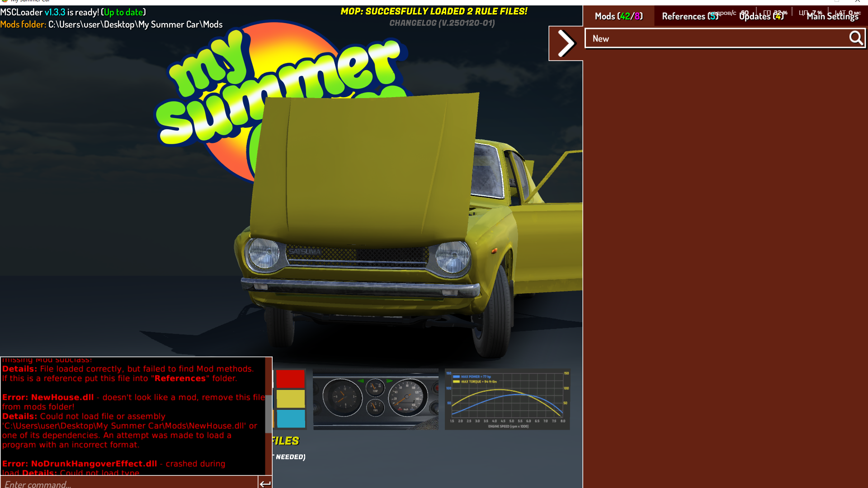Open the dashboard gauges thumbnail
Screen dimensions: 868x488
(376, 399)
